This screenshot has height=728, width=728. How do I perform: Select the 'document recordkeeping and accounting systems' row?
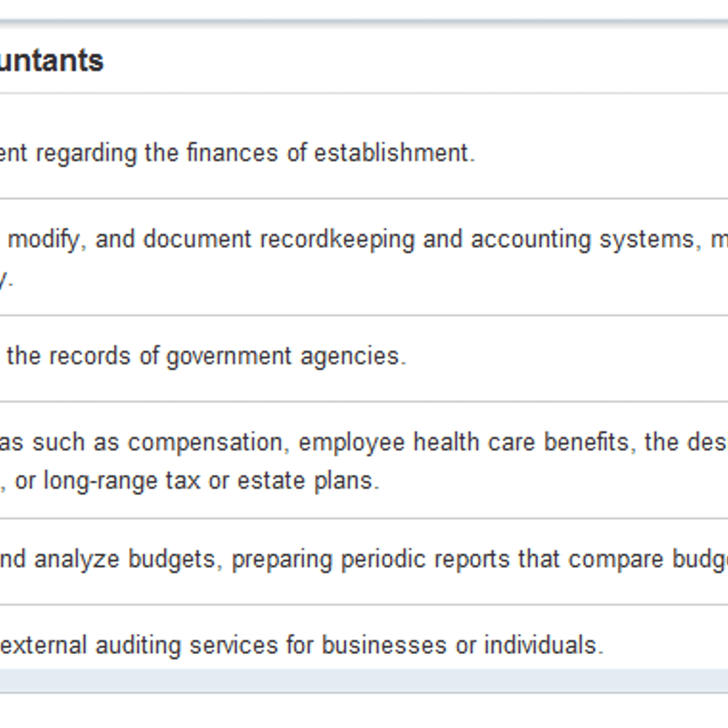(364, 257)
